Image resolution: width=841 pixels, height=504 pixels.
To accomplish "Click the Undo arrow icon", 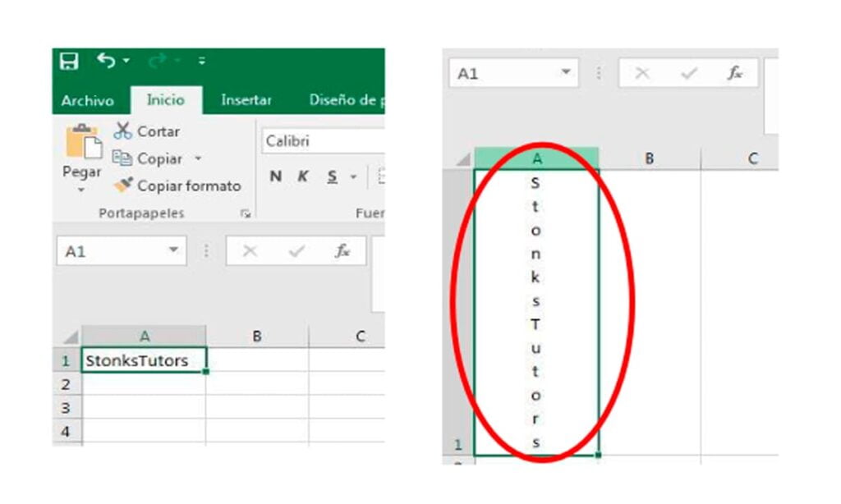I will pyautogui.click(x=106, y=61).
